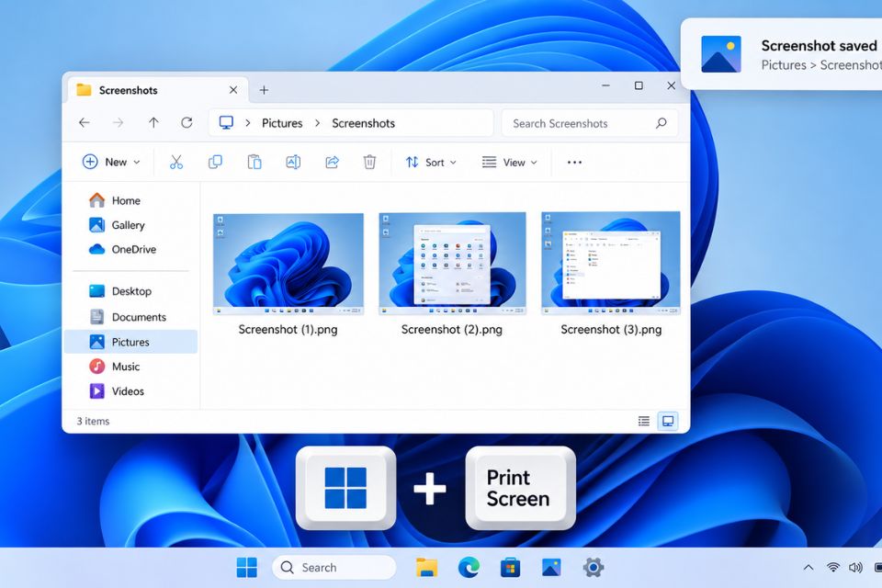This screenshot has height=588, width=882.
Task: Open Settings gear on the taskbar
Action: (x=593, y=567)
